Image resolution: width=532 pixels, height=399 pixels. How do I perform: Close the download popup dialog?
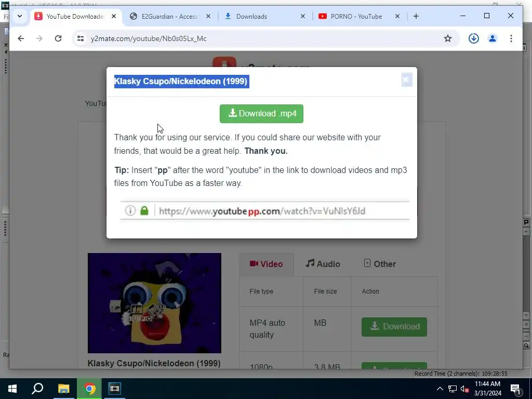pyautogui.click(x=406, y=80)
